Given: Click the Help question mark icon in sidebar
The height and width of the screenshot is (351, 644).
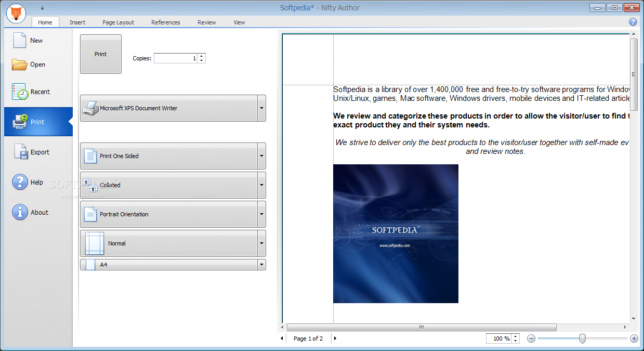Looking at the screenshot, I should coord(20,182).
